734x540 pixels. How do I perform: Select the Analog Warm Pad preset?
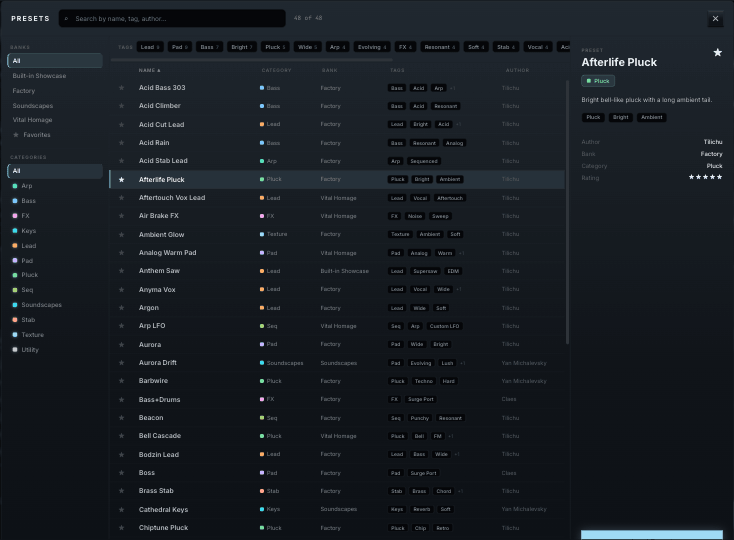pyautogui.click(x=337, y=253)
